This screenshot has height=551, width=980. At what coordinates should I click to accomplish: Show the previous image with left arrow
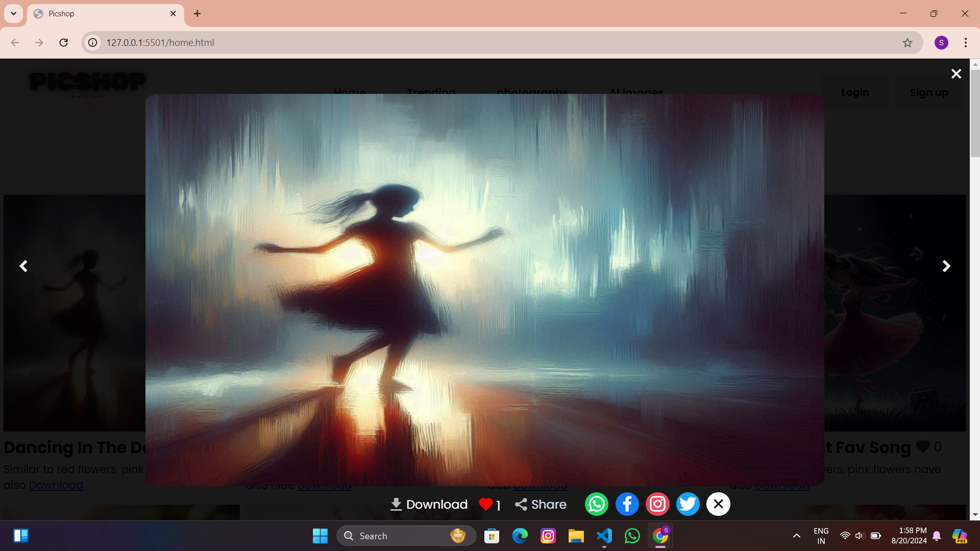coord(23,266)
